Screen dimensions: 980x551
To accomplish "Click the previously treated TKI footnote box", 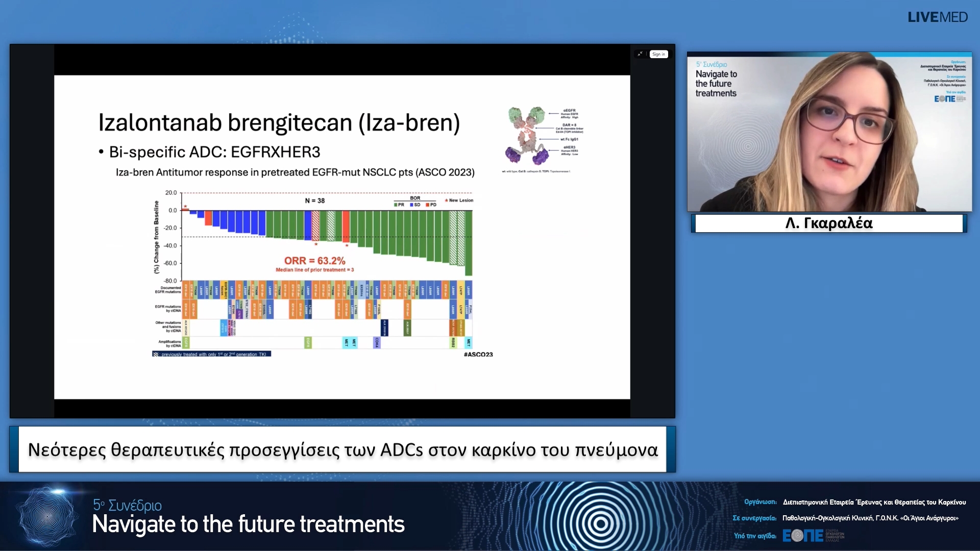I will point(211,354).
